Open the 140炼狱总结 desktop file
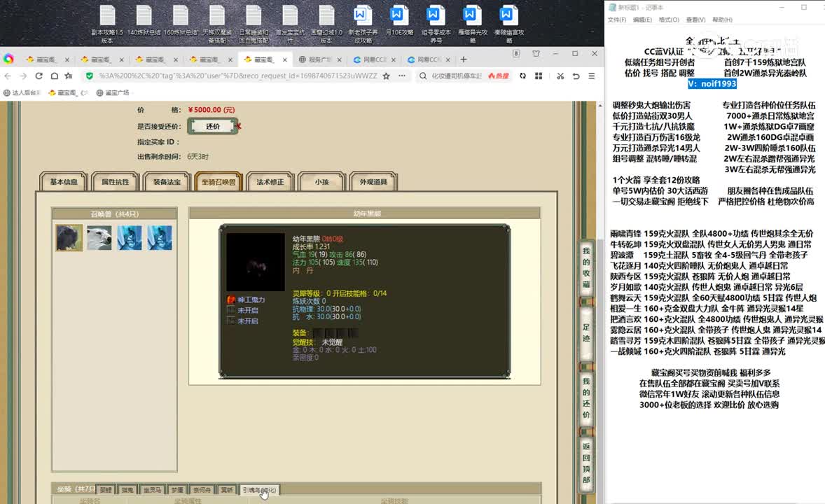 point(144,21)
